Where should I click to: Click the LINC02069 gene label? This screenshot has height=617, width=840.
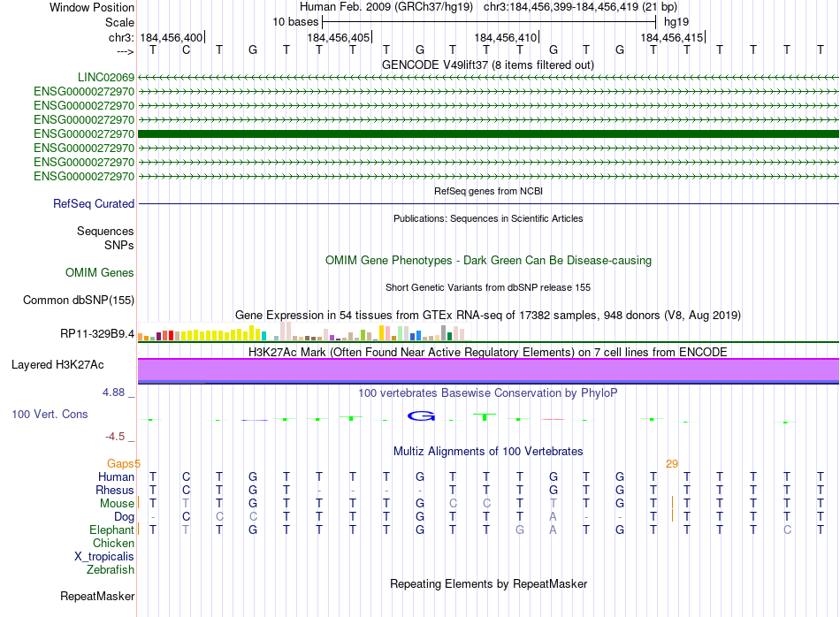pos(106,77)
